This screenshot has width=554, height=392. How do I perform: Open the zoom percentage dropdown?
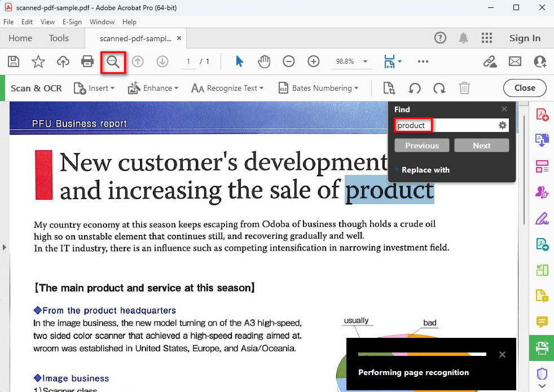(366, 61)
